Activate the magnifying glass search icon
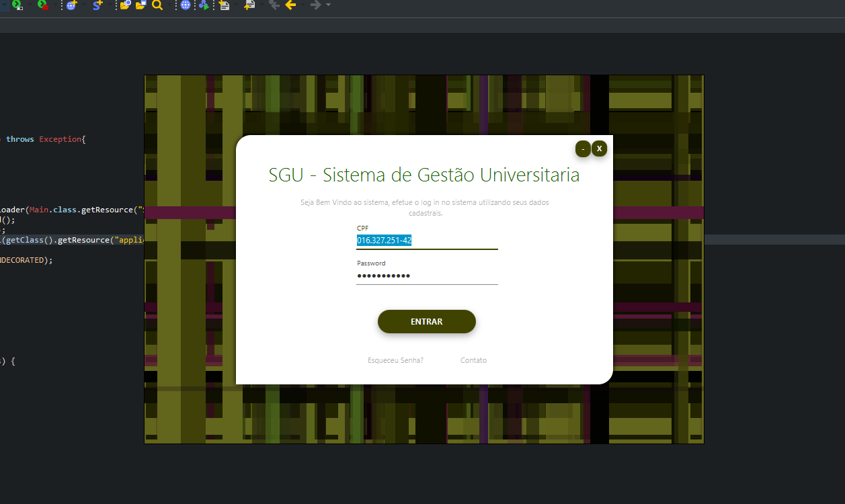Screen dimensions: 845x504 tap(158, 5)
